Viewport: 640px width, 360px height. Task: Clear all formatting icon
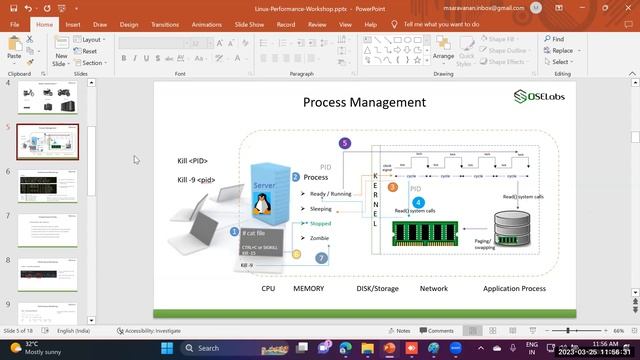click(x=245, y=43)
